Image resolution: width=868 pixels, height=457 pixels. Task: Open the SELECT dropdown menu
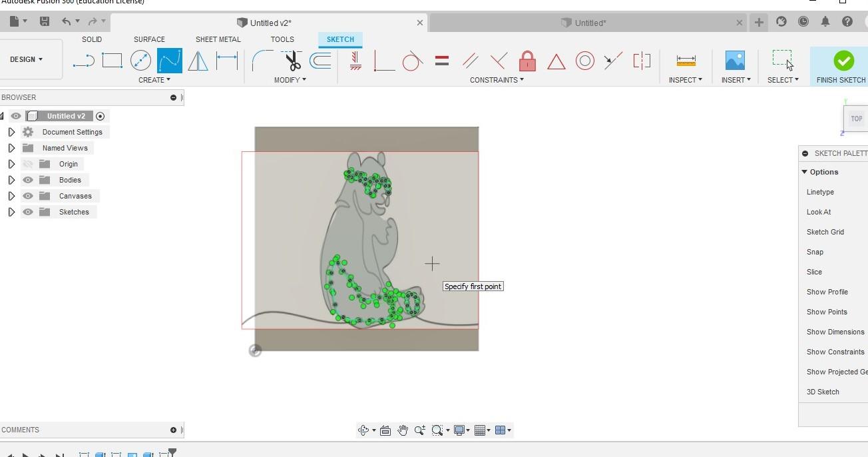point(783,80)
